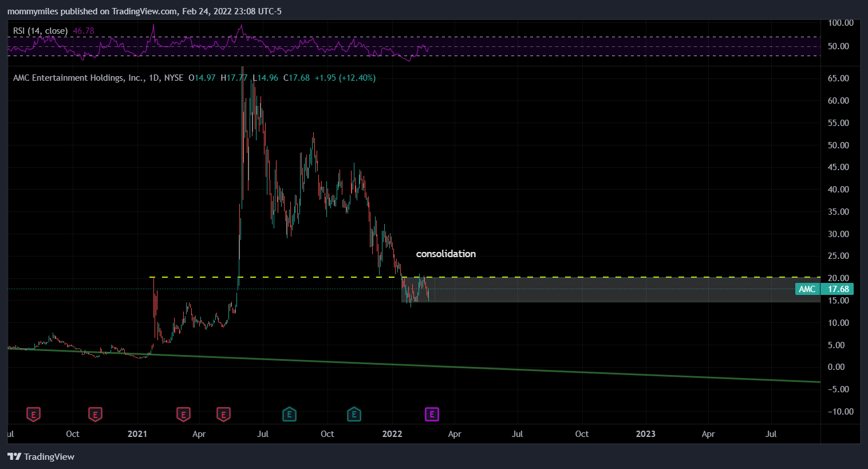Click the teal earnings marker after Jul 2021
868x469 pixels.
pyautogui.click(x=289, y=414)
